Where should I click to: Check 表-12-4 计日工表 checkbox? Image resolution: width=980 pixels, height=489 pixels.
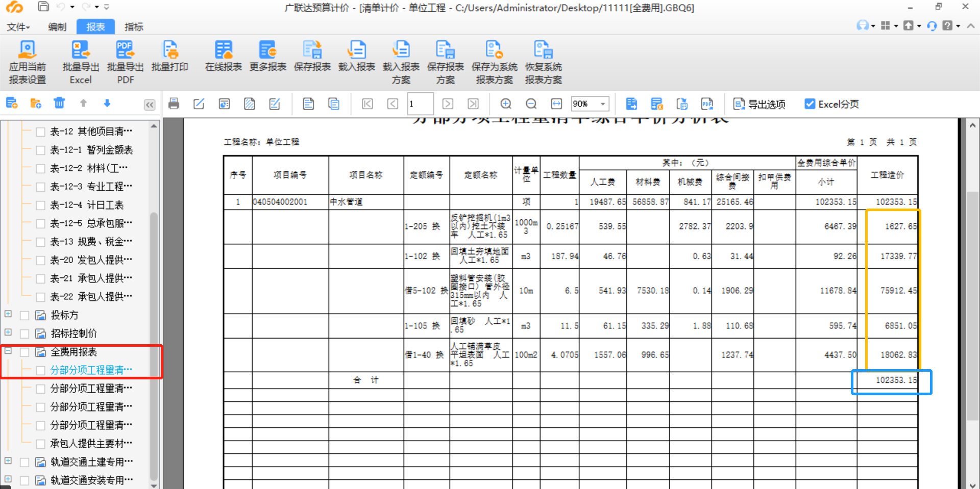[41, 205]
